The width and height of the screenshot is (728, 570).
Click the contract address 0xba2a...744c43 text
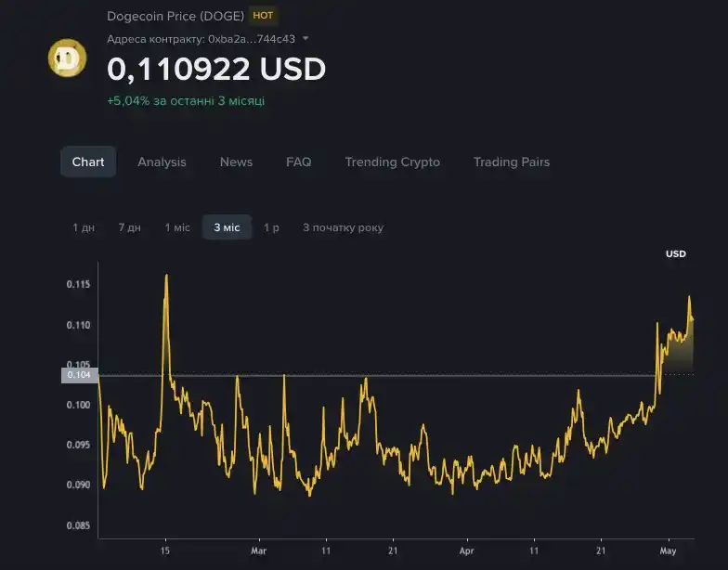(x=252, y=39)
